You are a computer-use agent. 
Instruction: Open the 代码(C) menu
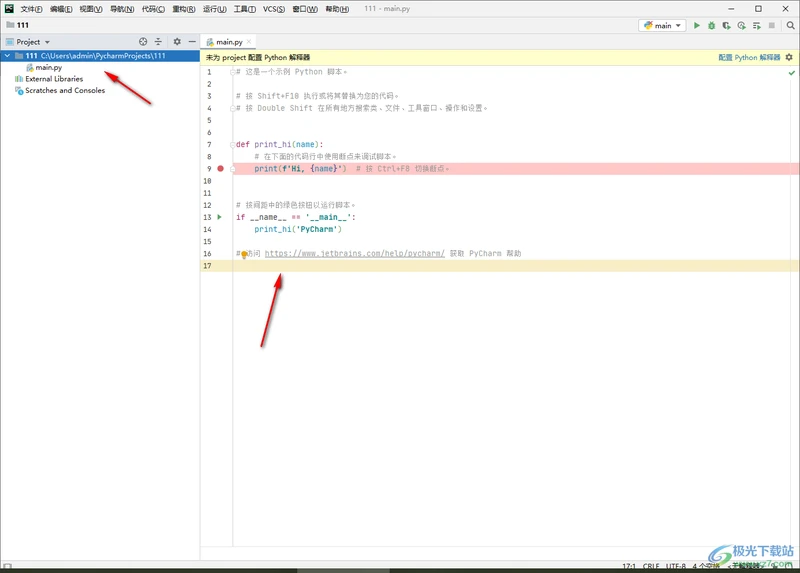click(x=153, y=9)
